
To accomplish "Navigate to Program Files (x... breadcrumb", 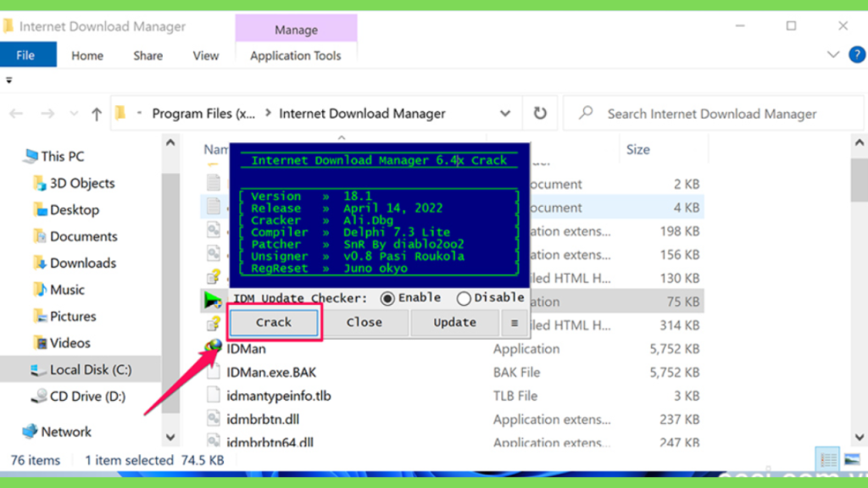I will coord(203,114).
